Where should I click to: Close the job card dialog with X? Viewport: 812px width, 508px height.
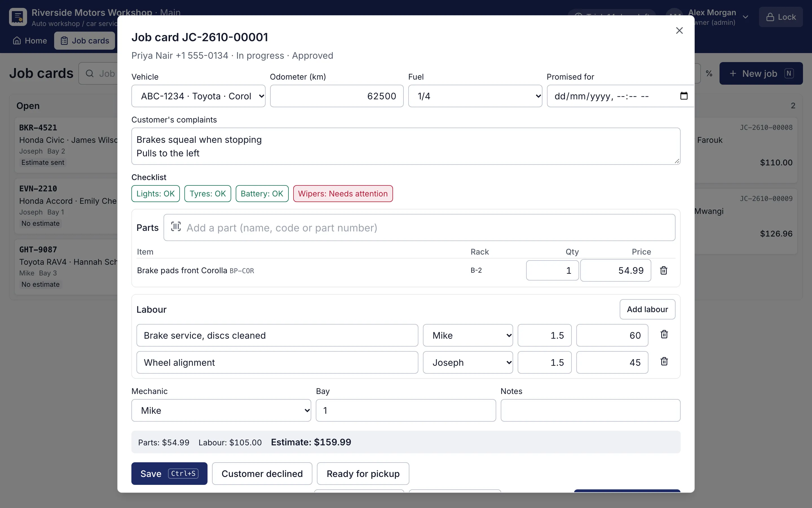click(679, 30)
